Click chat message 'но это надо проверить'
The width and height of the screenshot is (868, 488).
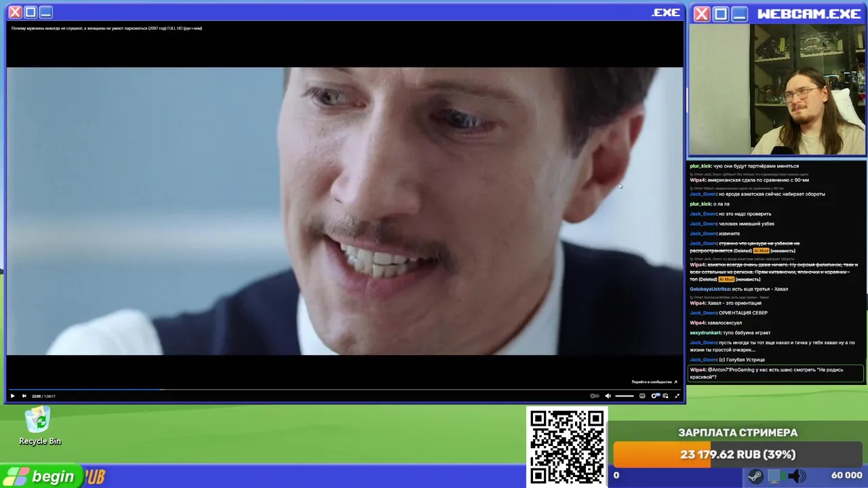(x=745, y=213)
